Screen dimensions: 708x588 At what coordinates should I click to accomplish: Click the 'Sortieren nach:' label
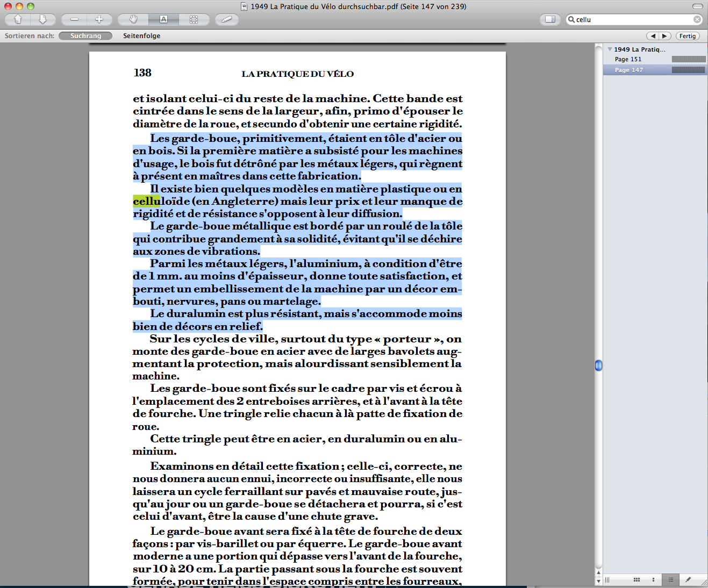[30, 36]
